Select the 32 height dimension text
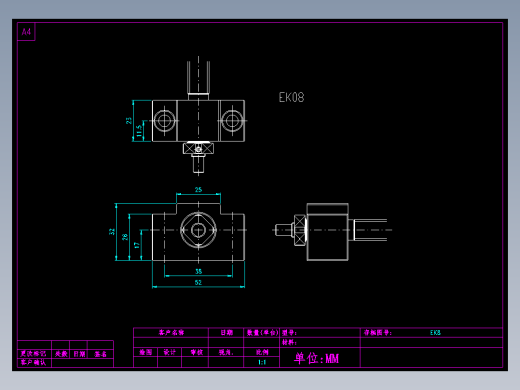Screen dimensions: 520x390 click(x=112, y=232)
